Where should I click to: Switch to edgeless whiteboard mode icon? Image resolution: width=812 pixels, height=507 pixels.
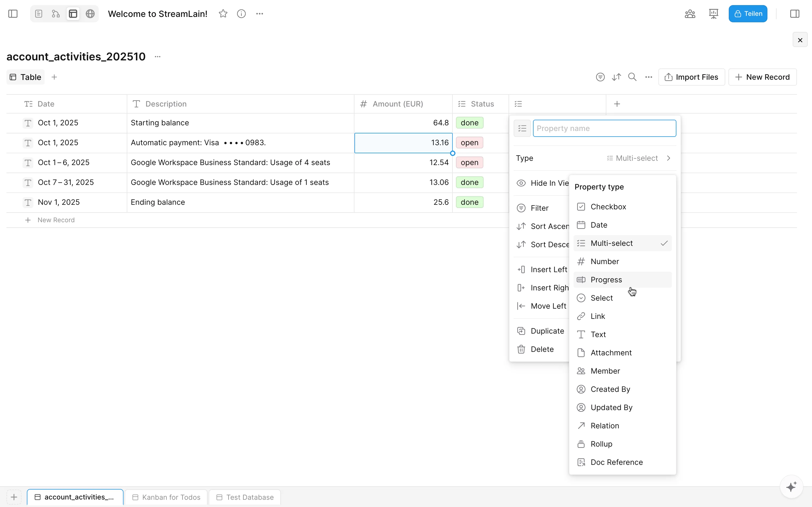click(56, 14)
